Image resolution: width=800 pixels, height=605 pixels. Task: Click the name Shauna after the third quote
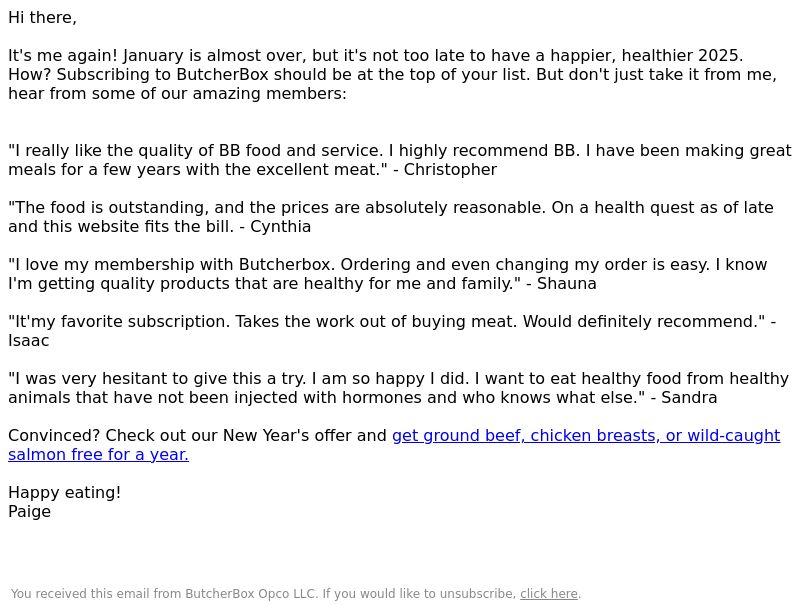566,284
